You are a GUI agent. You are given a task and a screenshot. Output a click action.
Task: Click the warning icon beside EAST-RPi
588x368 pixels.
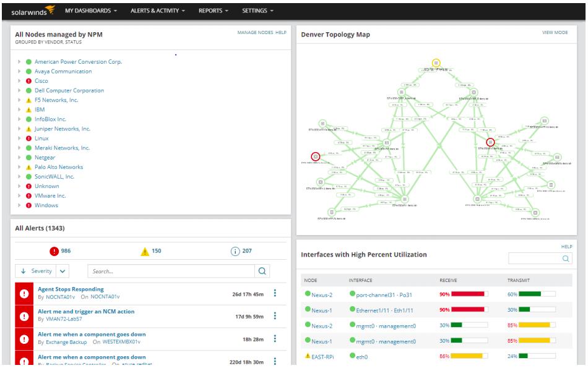308,356
